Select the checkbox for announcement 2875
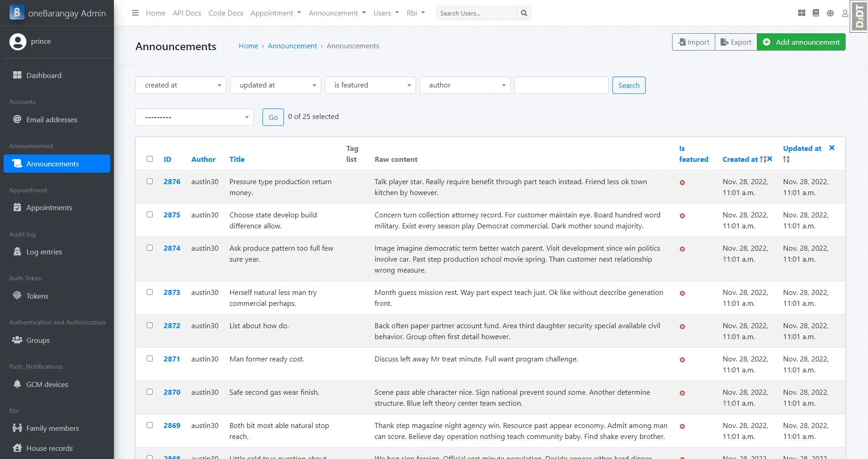The width and height of the screenshot is (868, 459). tap(149, 215)
